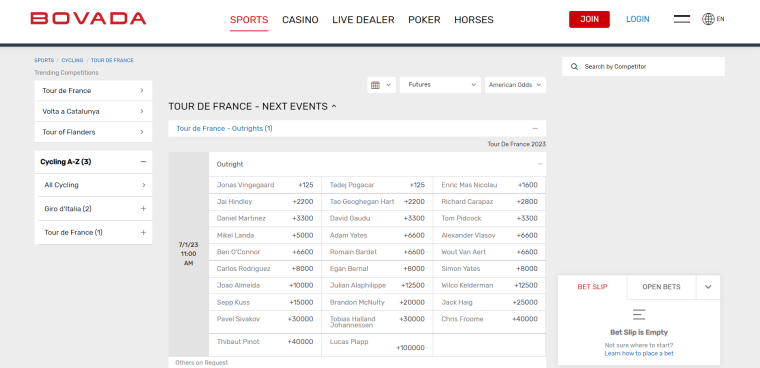760x368 pixels.
Task: Collapse the Cycling A-Z section
Action: 143,162
